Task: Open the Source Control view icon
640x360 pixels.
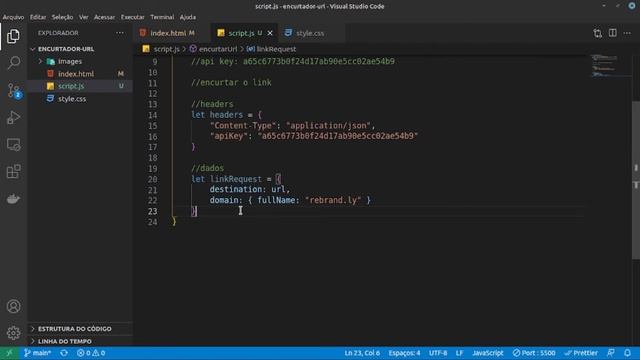Action: coord(13,90)
